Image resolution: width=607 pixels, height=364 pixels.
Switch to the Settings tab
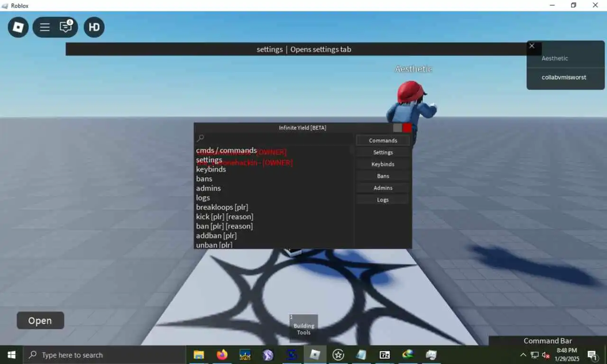click(x=383, y=152)
